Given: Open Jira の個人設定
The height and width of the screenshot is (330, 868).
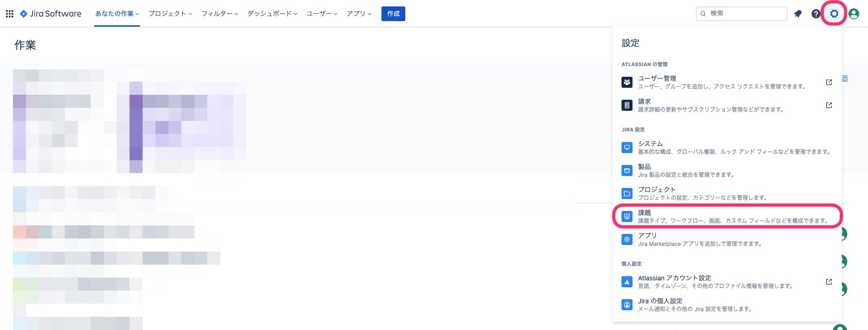Looking at the screenshot, I should tap(660, 301).
